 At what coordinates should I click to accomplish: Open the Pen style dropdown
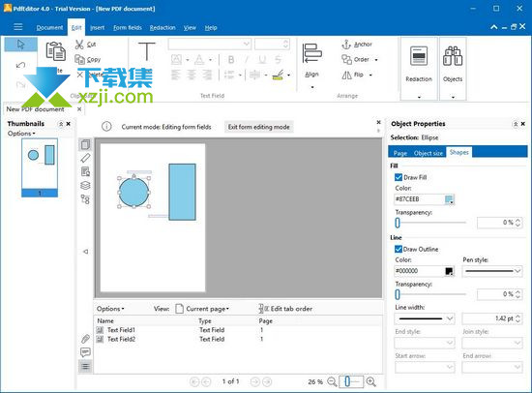point(492,271)
